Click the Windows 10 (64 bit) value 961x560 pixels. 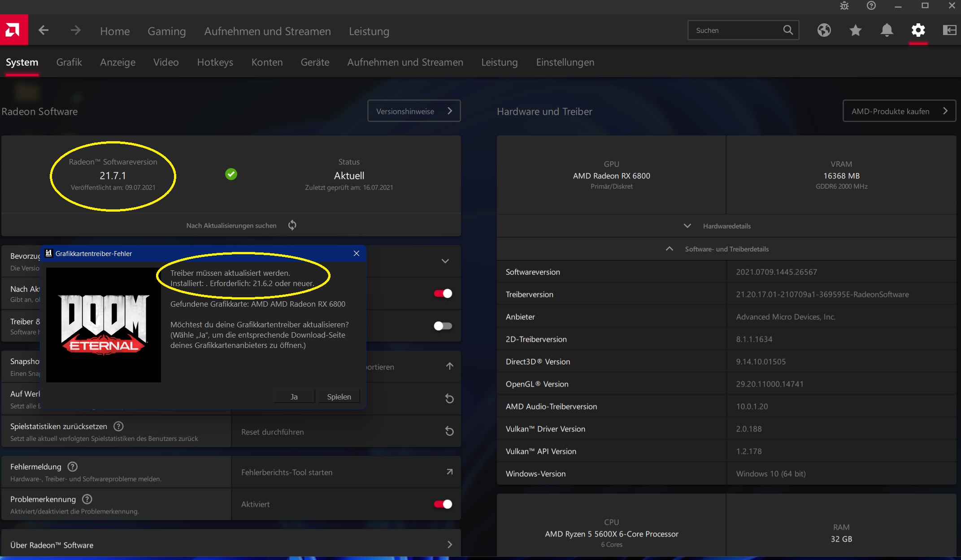pyautogui.click(x=770, y=473)
